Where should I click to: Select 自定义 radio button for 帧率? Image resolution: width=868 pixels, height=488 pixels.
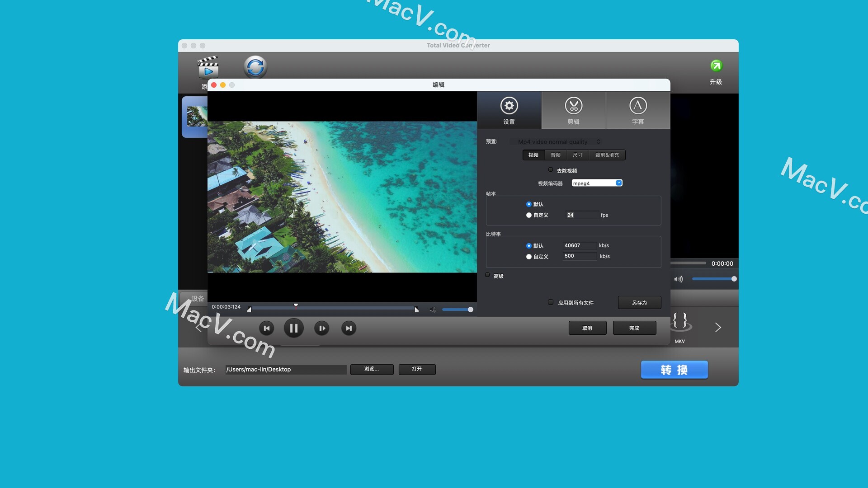[527, 215]
